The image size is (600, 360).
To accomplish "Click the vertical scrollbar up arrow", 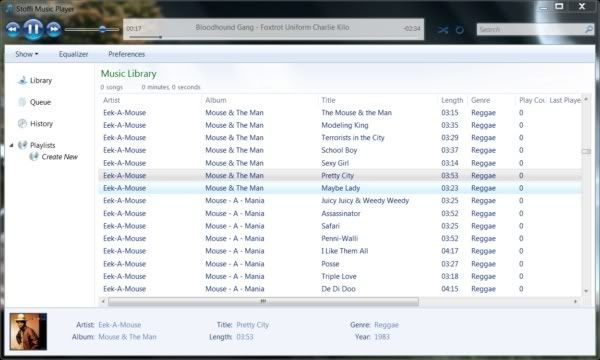I will coord(586,99).
